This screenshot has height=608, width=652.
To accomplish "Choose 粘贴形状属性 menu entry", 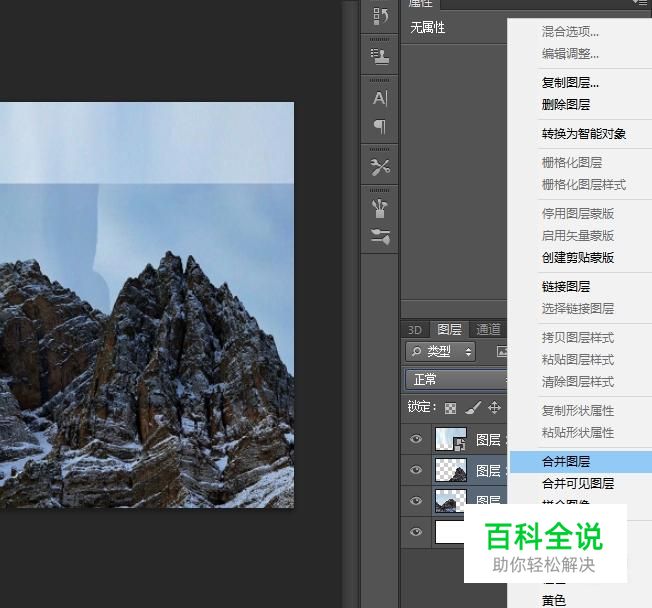I will 578,433.
